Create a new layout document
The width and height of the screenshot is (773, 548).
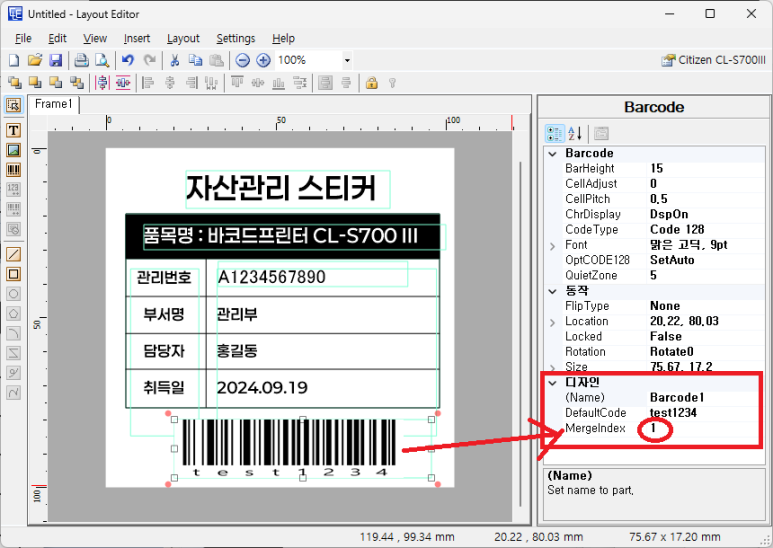click(x=14, y=61)
